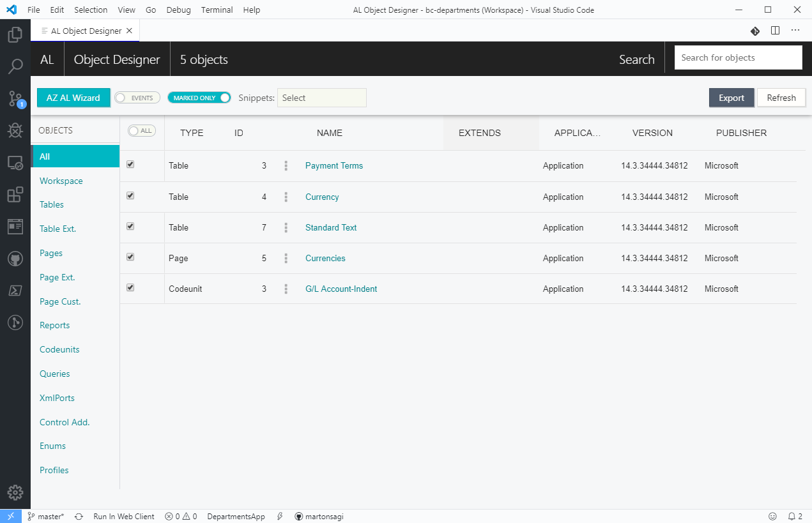Screen dimensions: 812x523
Task: Open the row menu for Currencies
Action: (286, 259)
